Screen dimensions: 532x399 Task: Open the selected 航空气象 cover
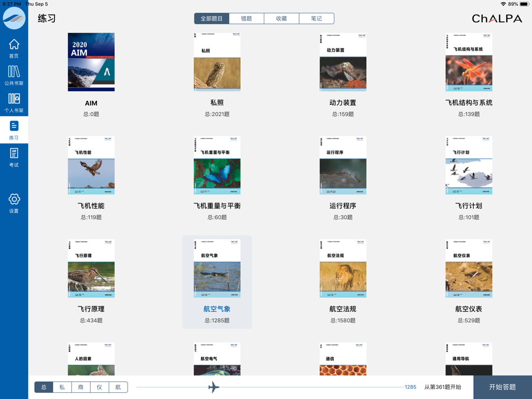[x=217, y=268]
